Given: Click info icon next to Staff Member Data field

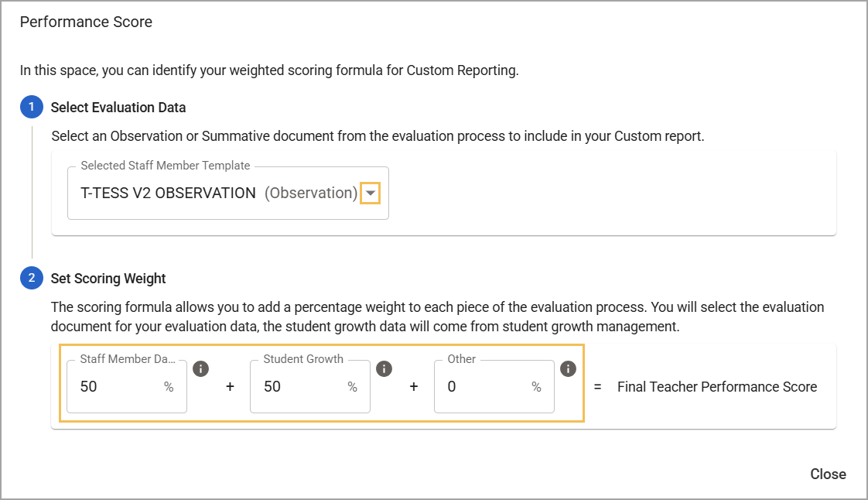Looking at the screenshot, I should [200, 368].
